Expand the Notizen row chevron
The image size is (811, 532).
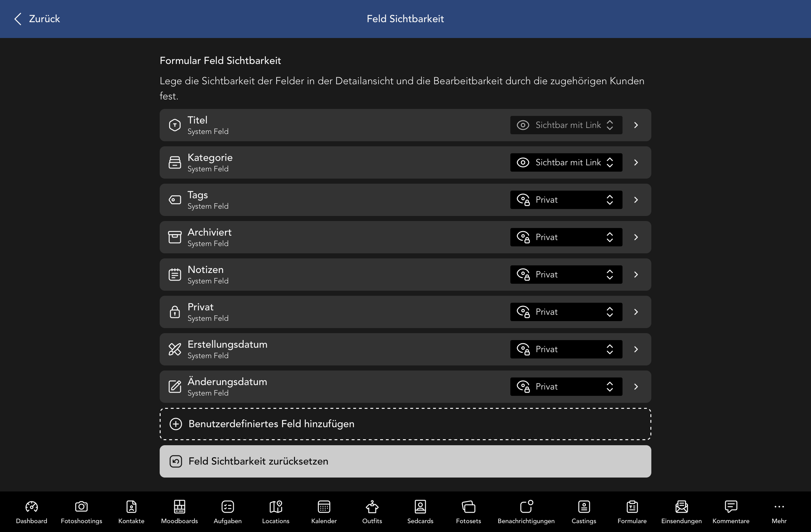[x=636, y=275]
